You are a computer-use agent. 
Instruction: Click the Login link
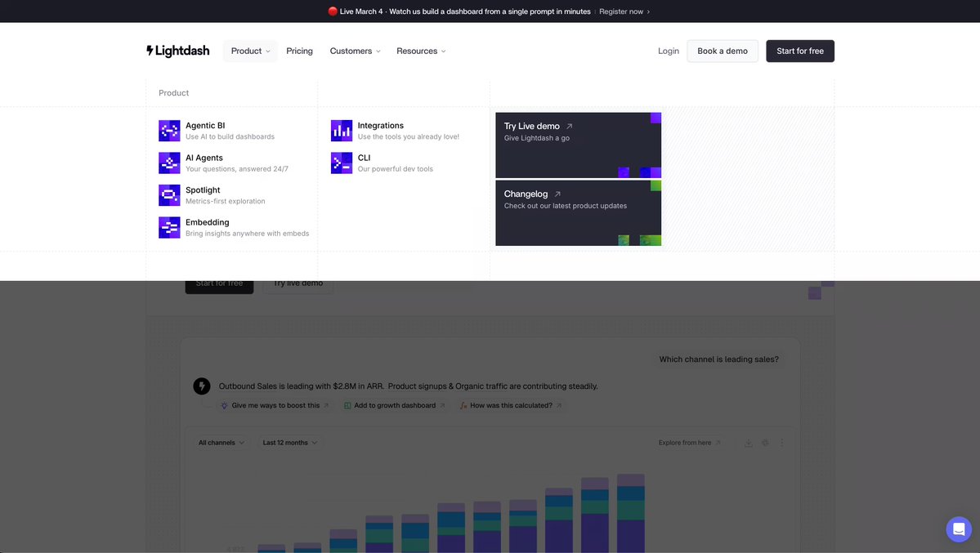tap(668, 51)
